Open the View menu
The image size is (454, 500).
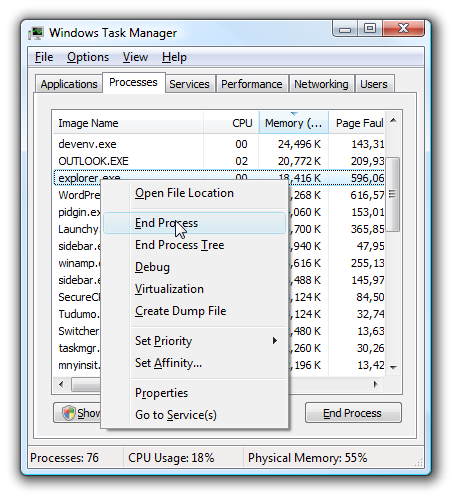pos(135,57)
